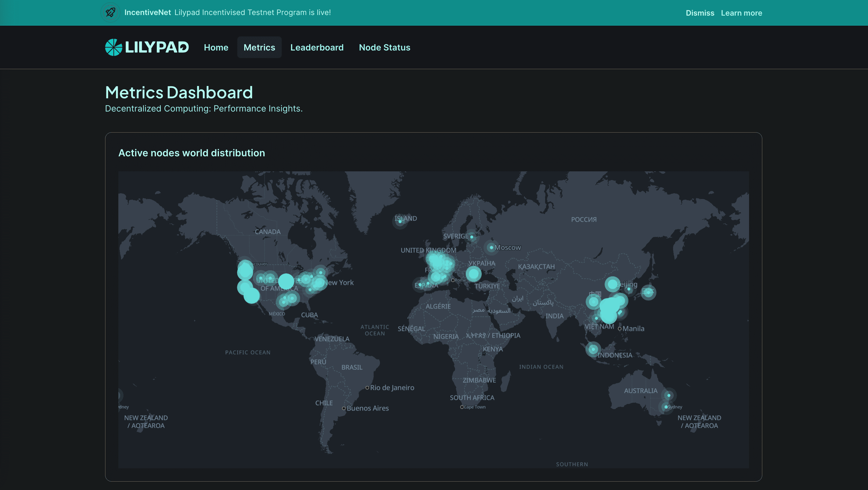Click Learn more about IncentiveNet
868x490 pixels.
(741, 13)
